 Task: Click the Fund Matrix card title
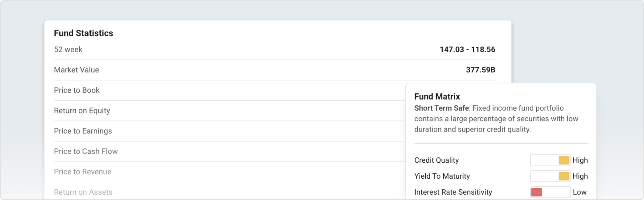tap(437, 96)
